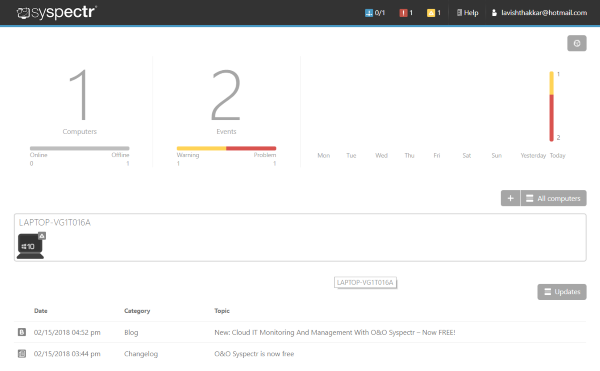Click the Changelog category cell
Screen dimensions: 600x371
tap(141, 354)
